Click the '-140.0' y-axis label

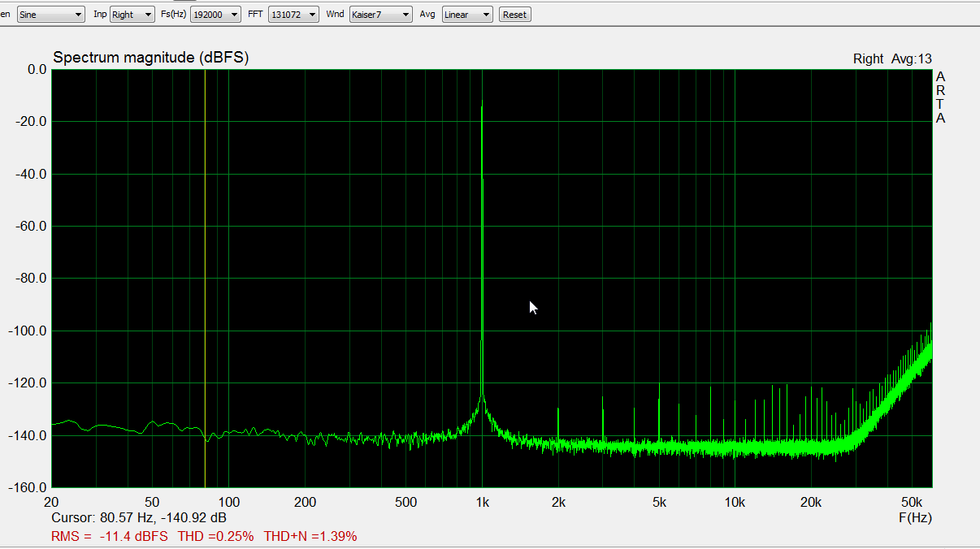[28, 435]
